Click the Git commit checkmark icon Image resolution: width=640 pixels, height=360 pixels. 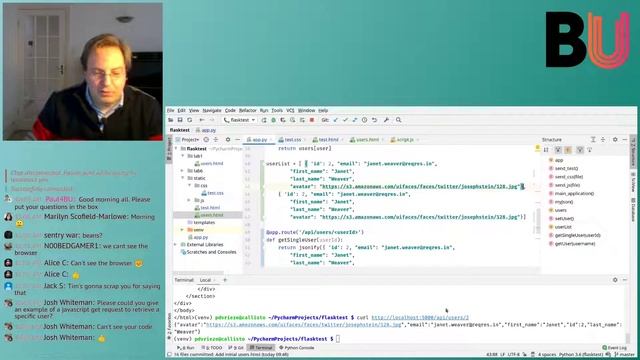click(x=345, y=120)
